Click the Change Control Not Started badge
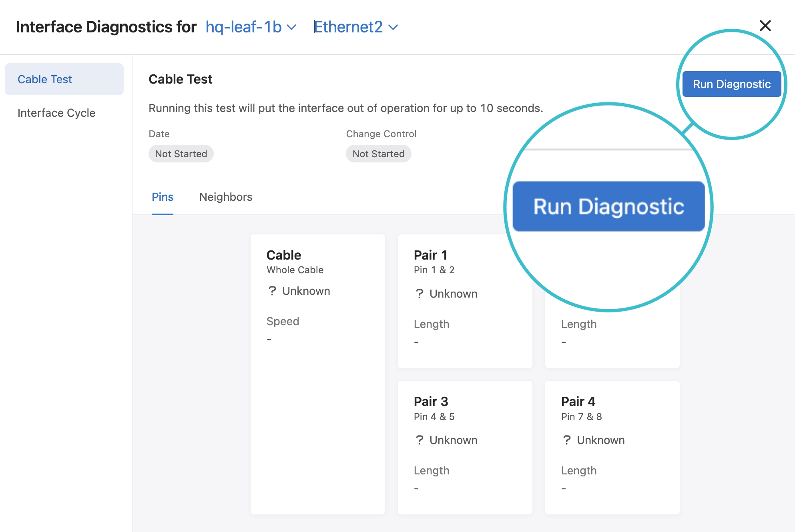This screenshot has height=532, width=795. point(378,154)
